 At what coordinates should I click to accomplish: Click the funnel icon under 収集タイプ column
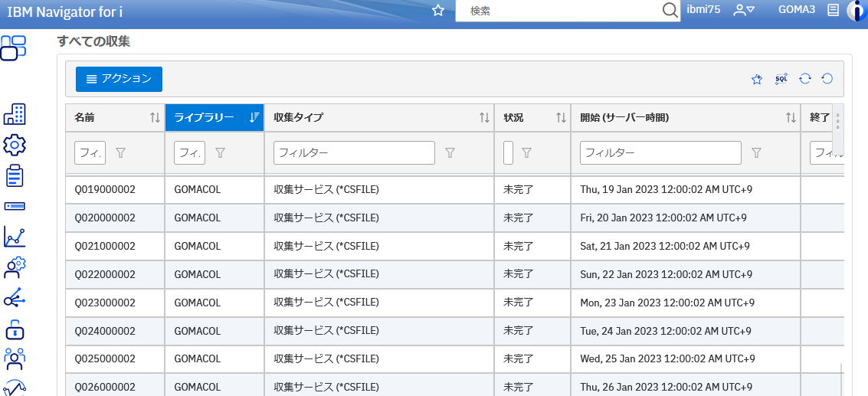coord(450,153)
